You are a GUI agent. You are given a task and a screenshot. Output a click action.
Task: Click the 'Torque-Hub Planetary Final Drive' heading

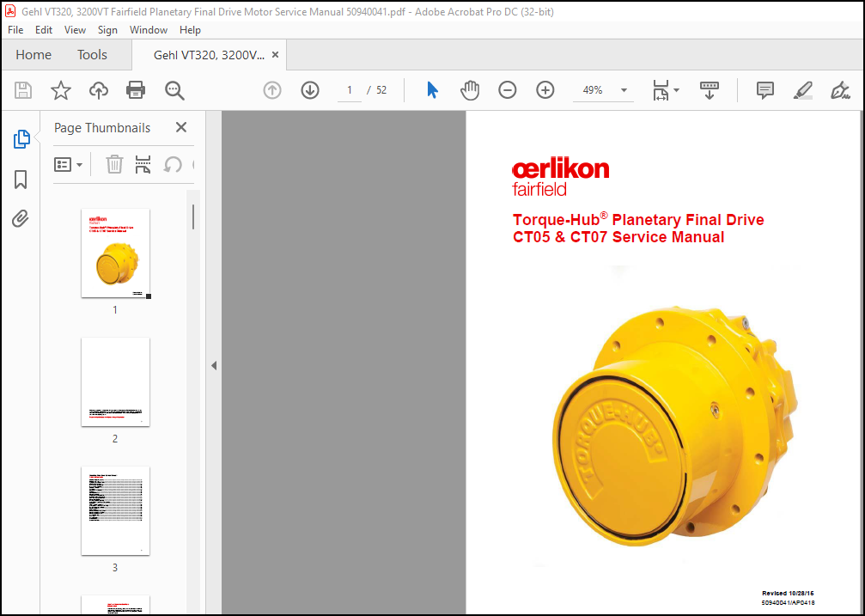(638, 219)
